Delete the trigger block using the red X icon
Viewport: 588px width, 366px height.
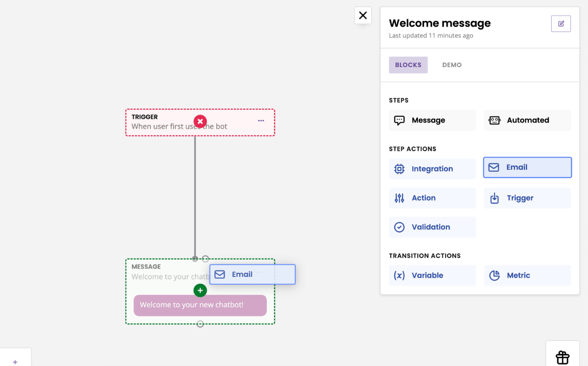(200, 121)
